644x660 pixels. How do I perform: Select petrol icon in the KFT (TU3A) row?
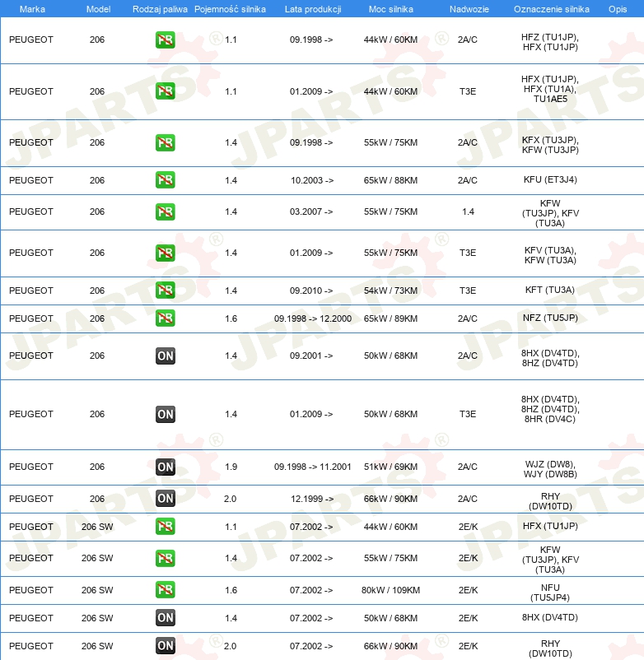[x=165, y=290]
